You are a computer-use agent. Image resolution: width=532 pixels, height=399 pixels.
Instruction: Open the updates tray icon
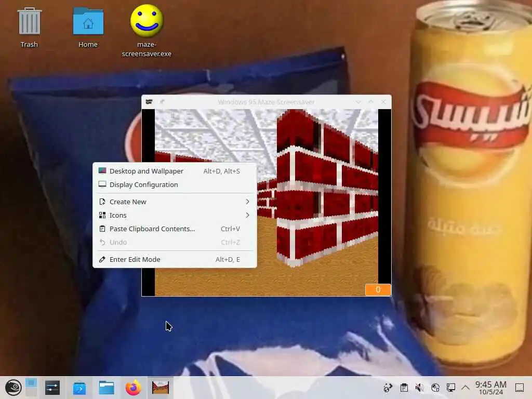[388, 388]
